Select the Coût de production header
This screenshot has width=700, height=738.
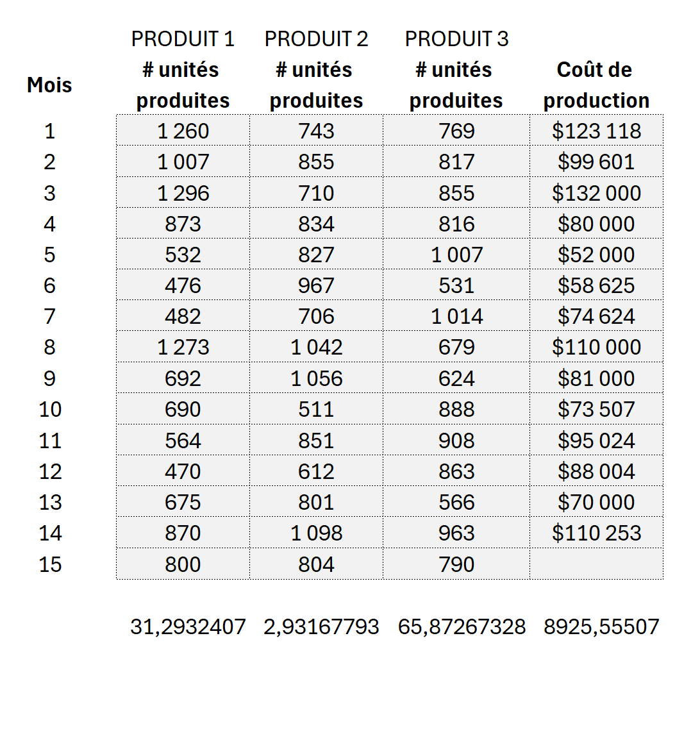click(596, 85)
